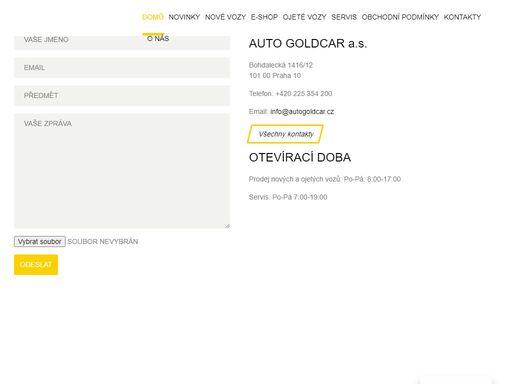Click the Prodej nových a ojetých vozů hours
512x384 pixels.
325,179
